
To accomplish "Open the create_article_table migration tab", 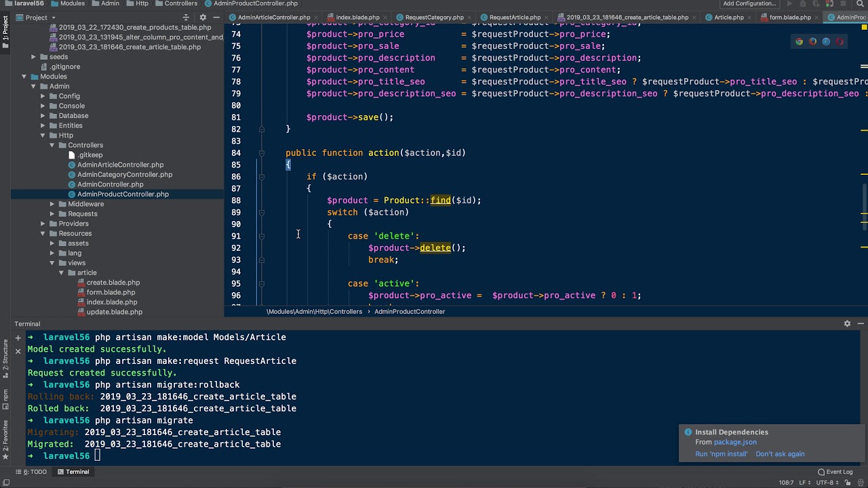I will click(x=626, y=18).
